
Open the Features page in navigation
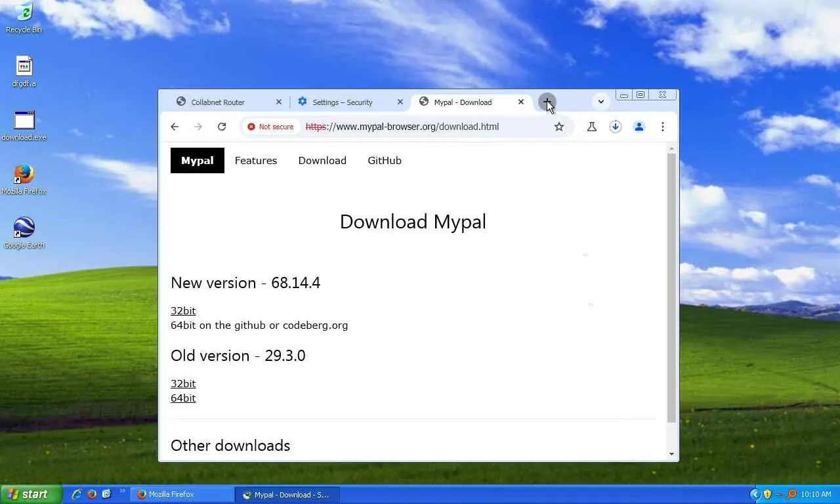click(256, 160)
